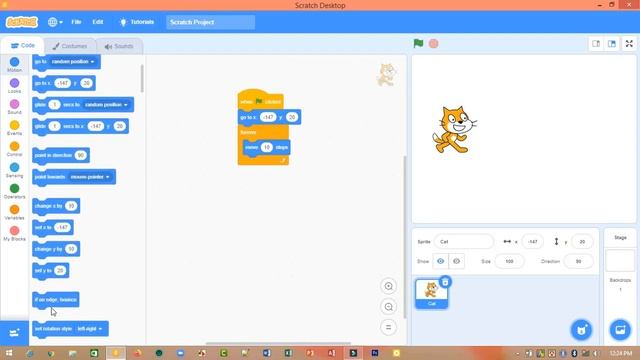The width and height of the screenshot is (640, 360).
Task: Open the Operators blocks category
Action: pyautogui.click(x=14, y=191)
